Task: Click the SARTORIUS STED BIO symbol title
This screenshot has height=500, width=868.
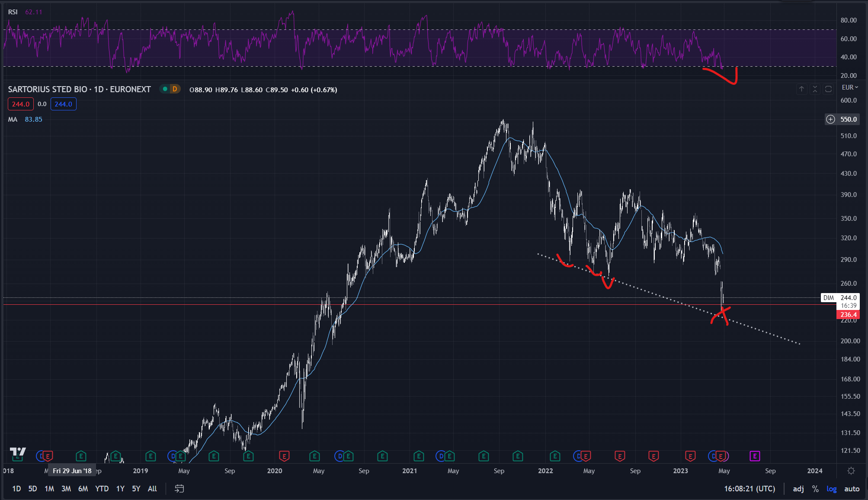Action: [79, 89]
